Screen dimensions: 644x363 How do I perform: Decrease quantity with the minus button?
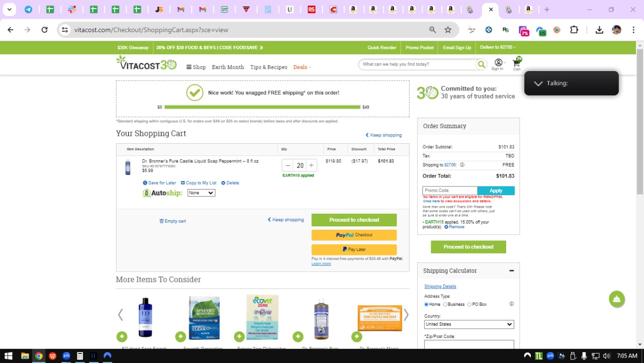tap(288, 165)
